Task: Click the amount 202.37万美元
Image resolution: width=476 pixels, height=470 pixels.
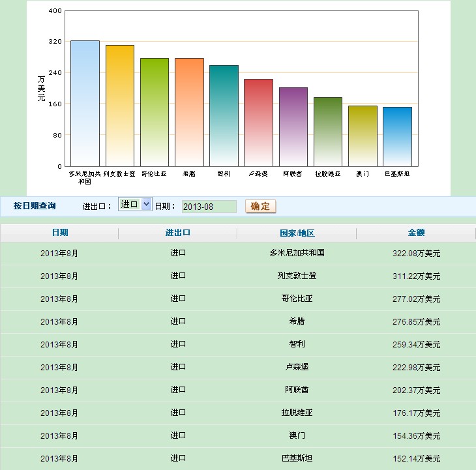Action: pos(416,390)
